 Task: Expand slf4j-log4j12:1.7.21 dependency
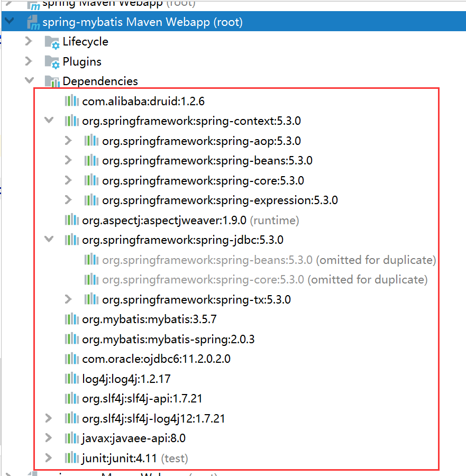point(49,418)
